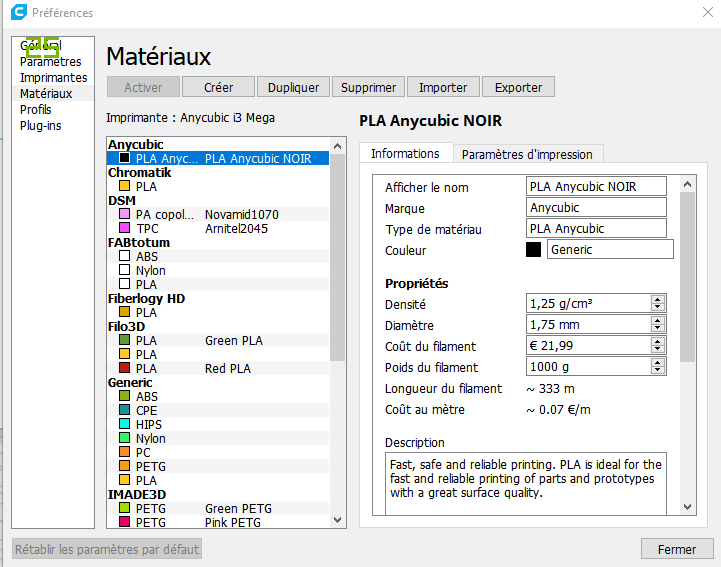Select the DSM TPC Arnitel2045 material
Screen dimensions: 721x567
click(x=218, y=229)
